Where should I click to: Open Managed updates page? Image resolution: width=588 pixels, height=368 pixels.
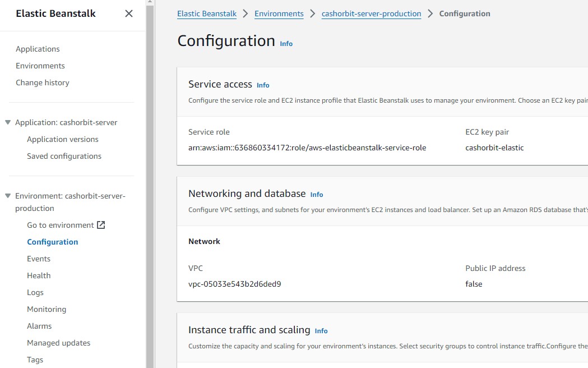[x=58, y=343]
